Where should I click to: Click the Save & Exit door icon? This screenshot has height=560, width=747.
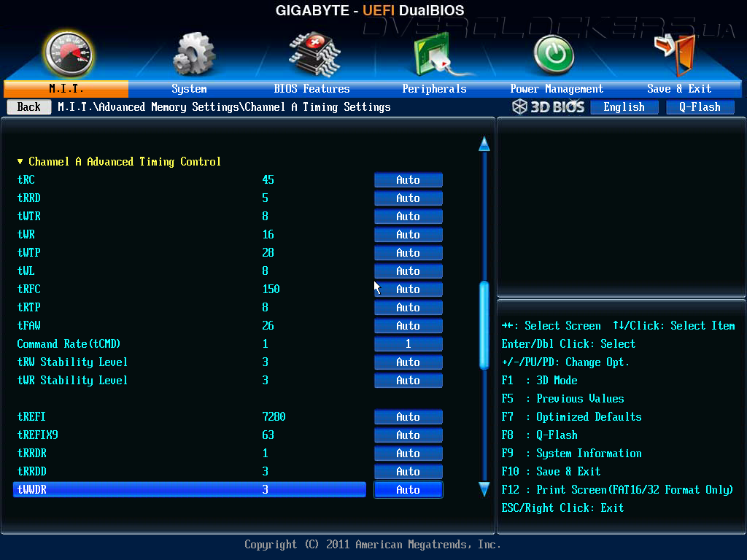click(675, 55)
